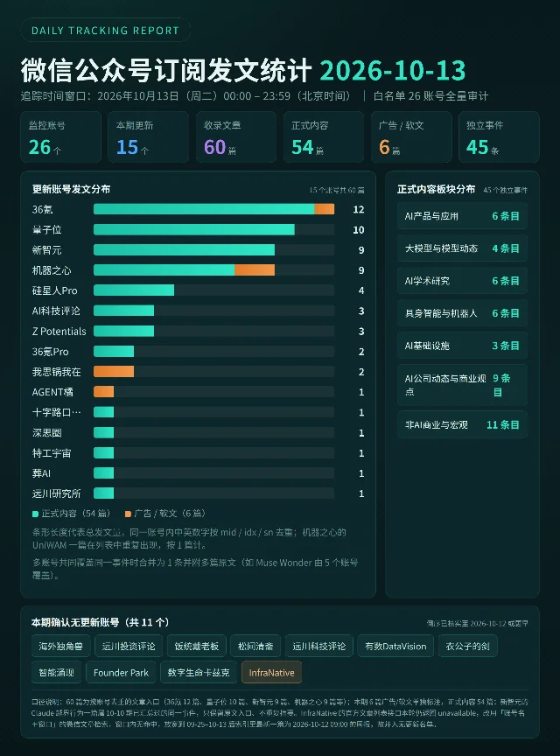Screen dimensions: 560x756
Task: Click the orange segment of the 机器之心 bar
Action: (255, 270)
